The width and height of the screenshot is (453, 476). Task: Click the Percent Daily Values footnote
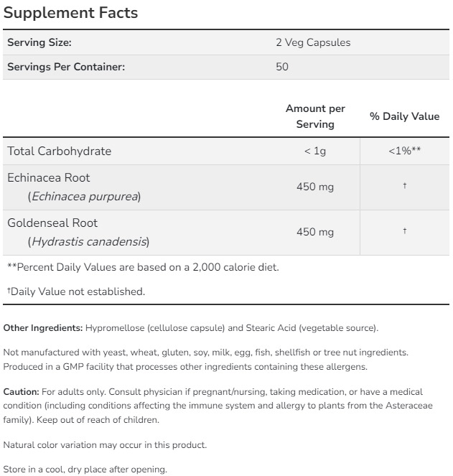tap(143, 267)
